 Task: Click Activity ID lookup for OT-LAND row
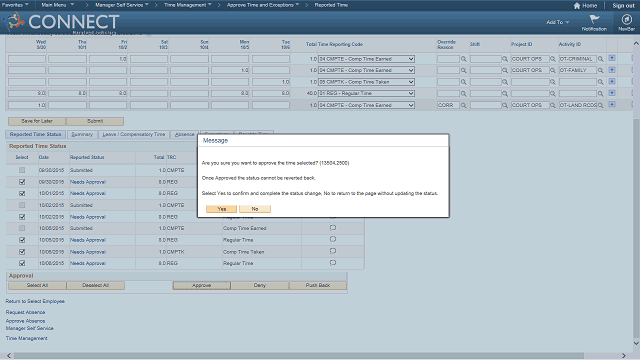click(x=600, y=105)
